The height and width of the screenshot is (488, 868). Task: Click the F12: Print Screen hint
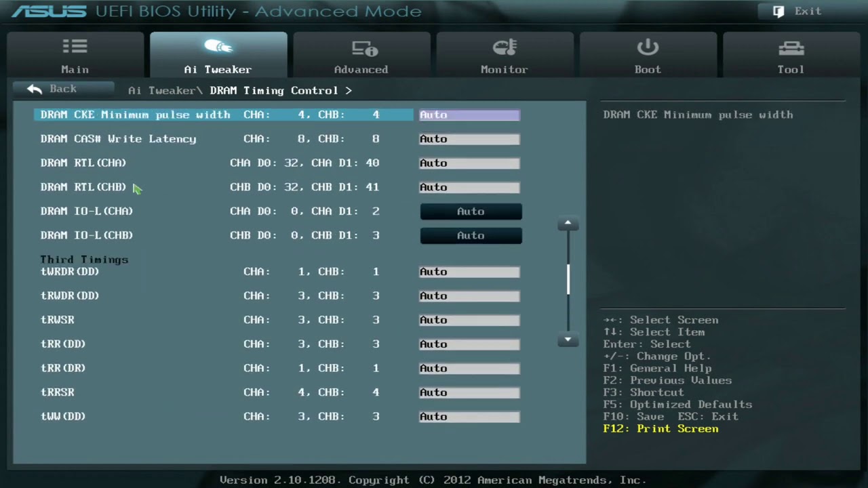(x=660, y=429)
